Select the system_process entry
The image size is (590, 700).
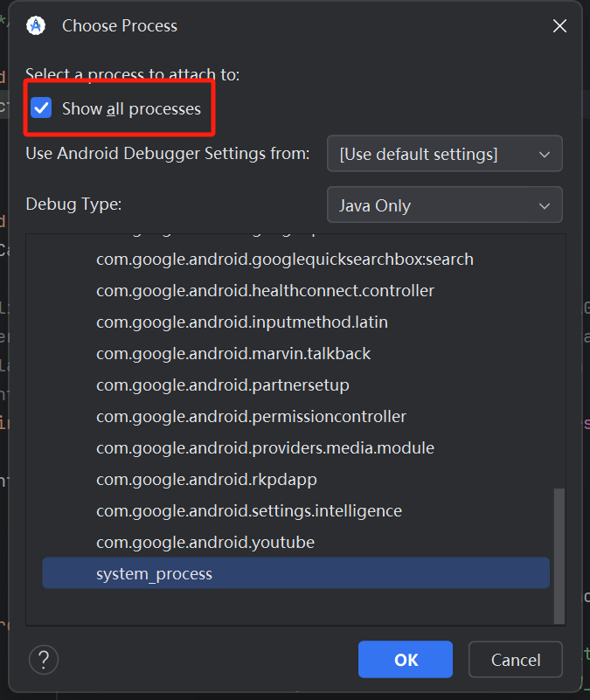(295, 573)
